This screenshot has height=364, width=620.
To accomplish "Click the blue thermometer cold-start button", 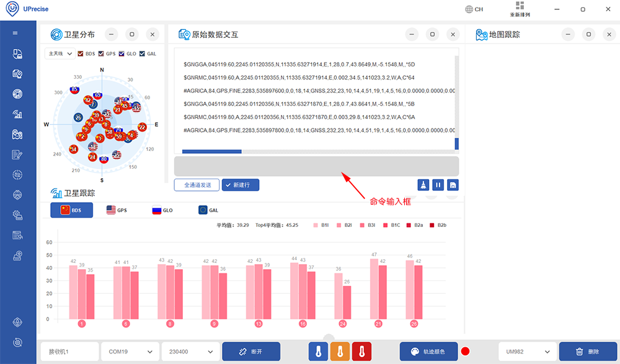I will [x=318, y=352].
